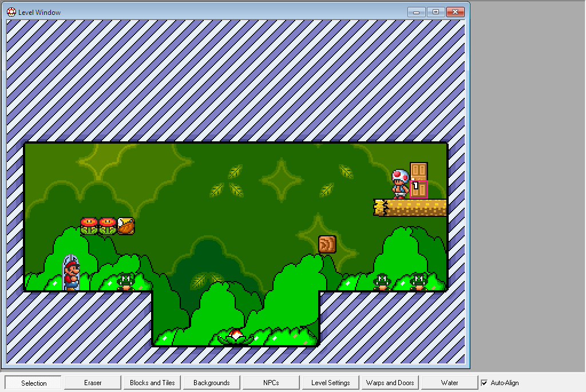Screen dimensions: 586x392
Task: Activate the Selection tool button
Action: coord(33,383)
